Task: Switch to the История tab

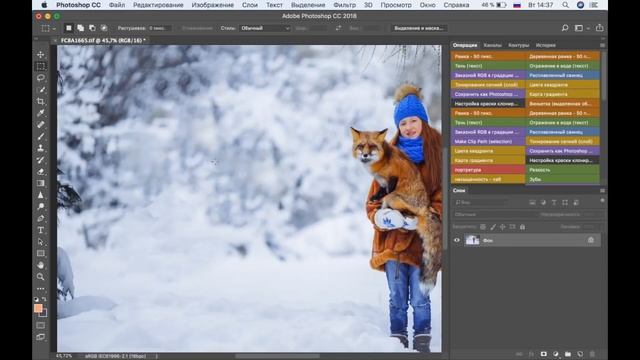Action: pos(546,45)
